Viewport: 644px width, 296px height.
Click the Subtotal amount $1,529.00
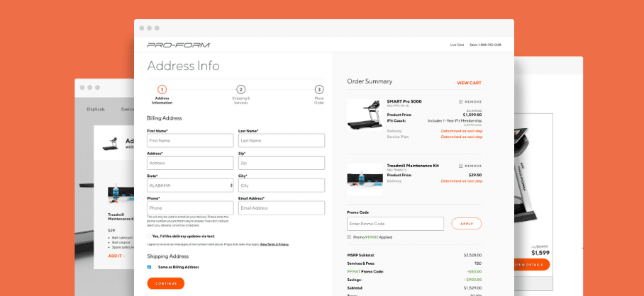click(473, 288)
